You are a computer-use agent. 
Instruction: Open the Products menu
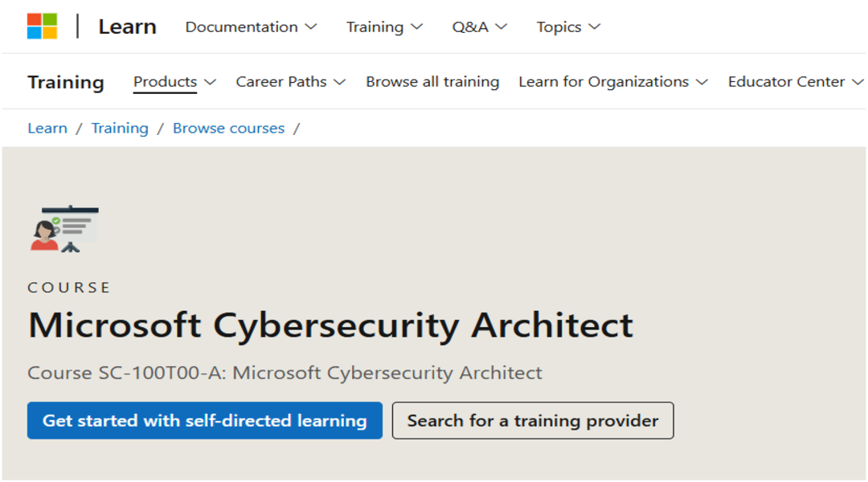tap(174, 82)
